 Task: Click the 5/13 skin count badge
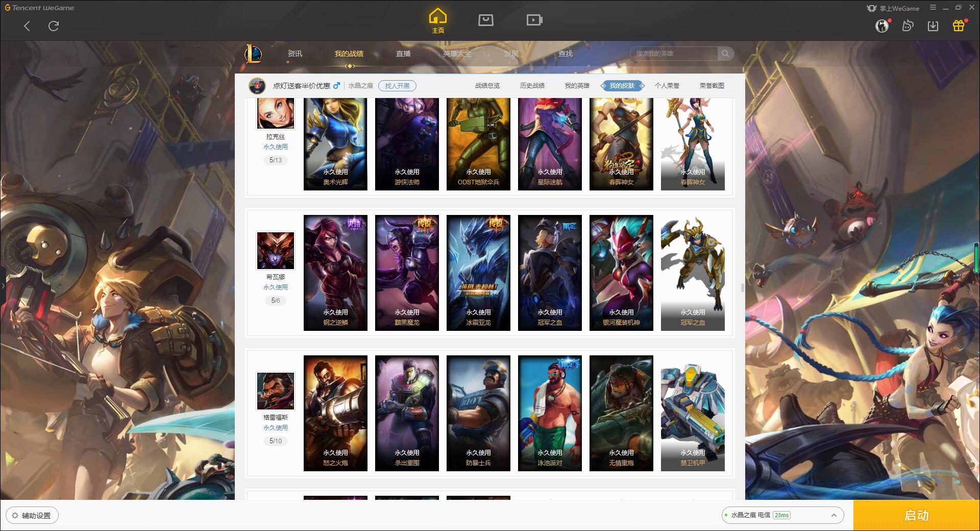tap(276, 160)
